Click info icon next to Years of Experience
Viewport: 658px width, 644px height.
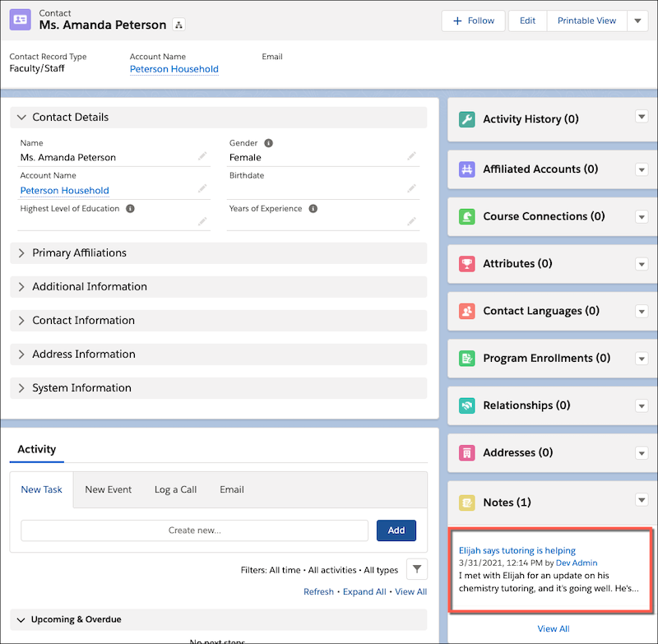pos(313,209)
